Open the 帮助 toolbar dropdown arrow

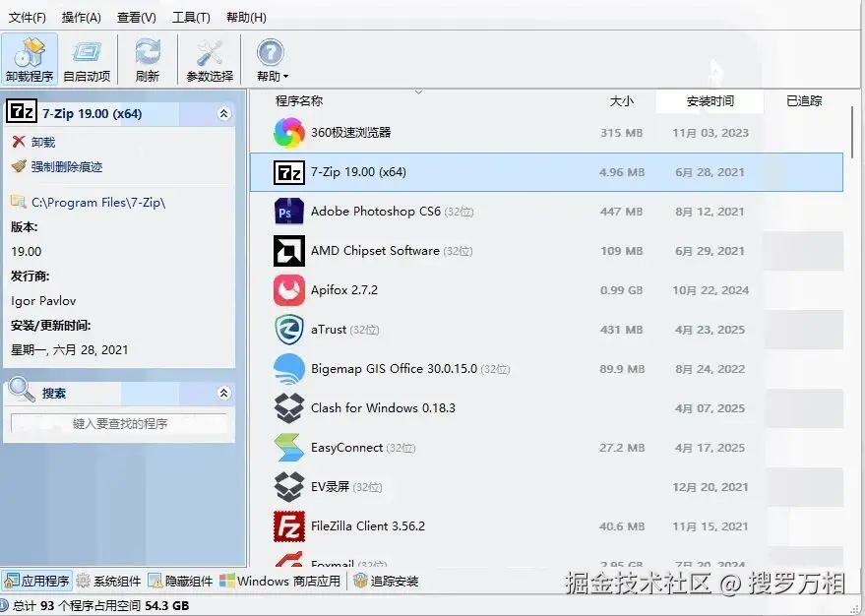pos(285,77)
